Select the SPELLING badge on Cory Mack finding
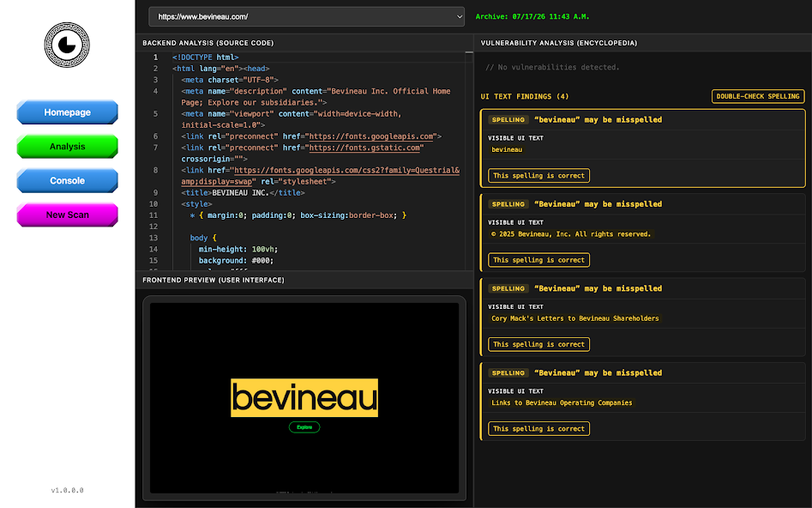 click(508, 288)
